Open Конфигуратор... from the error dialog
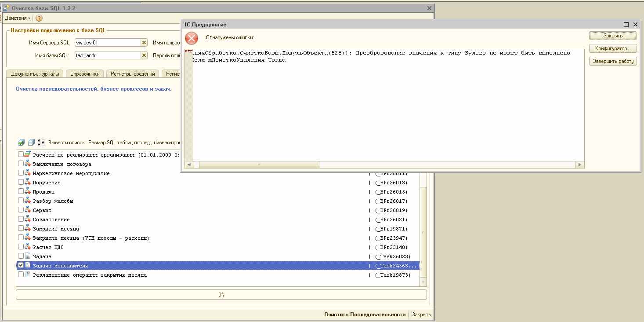644x322 pixels. click(613, 48)
